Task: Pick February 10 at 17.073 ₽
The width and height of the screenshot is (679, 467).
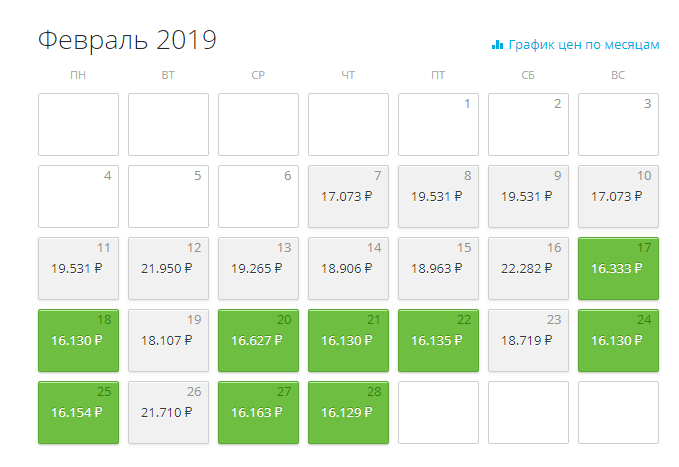Action: tap(618, 196)
